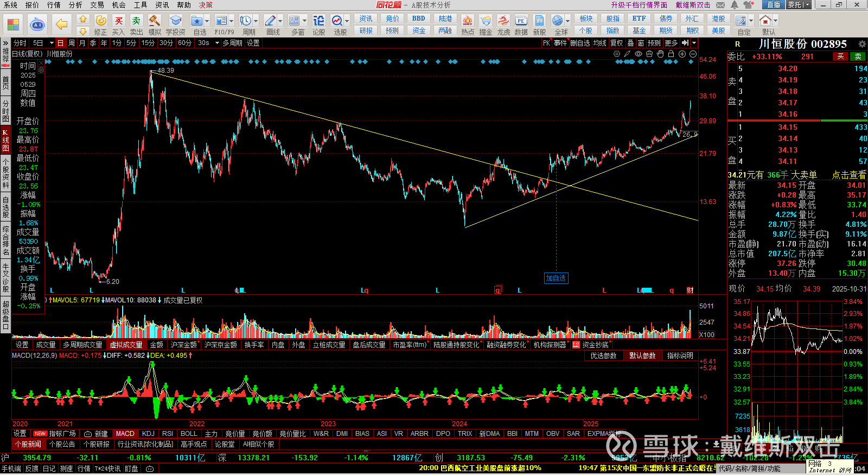This screenshot has width=868, height=475.
Task: Click the 资讯 news button
Action: 366,18
